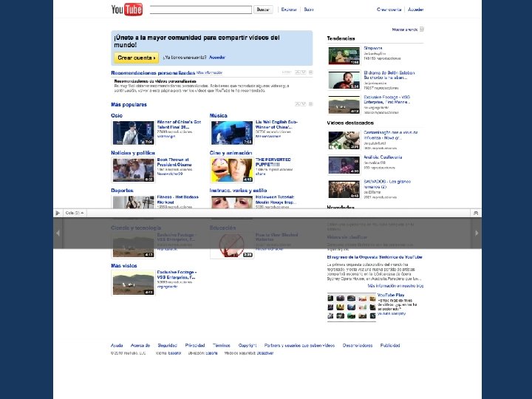Screen dimensions: 532x399
Task: Click left arrow of queue tray
Action: 58,233
